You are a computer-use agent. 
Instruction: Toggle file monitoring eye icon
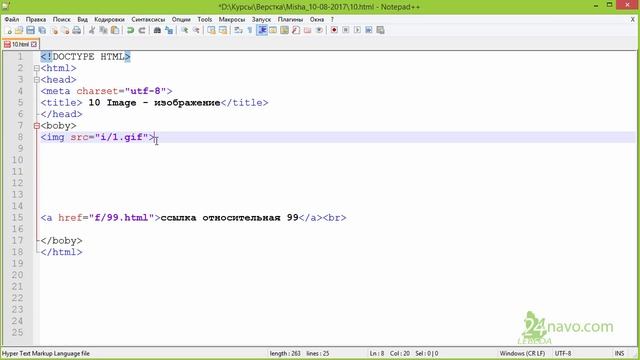pos(319,30)
